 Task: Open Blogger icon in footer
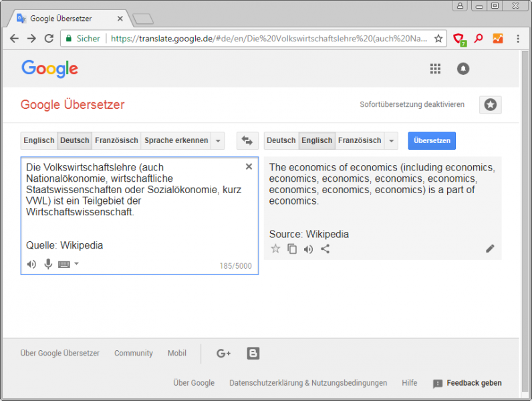click(253, 354)
